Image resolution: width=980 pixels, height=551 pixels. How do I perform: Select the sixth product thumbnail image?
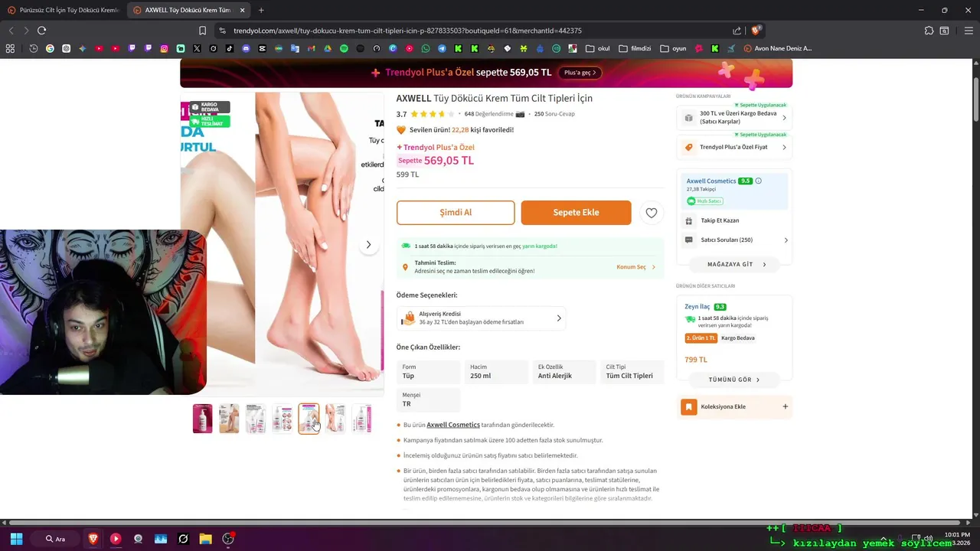point(335,419)
